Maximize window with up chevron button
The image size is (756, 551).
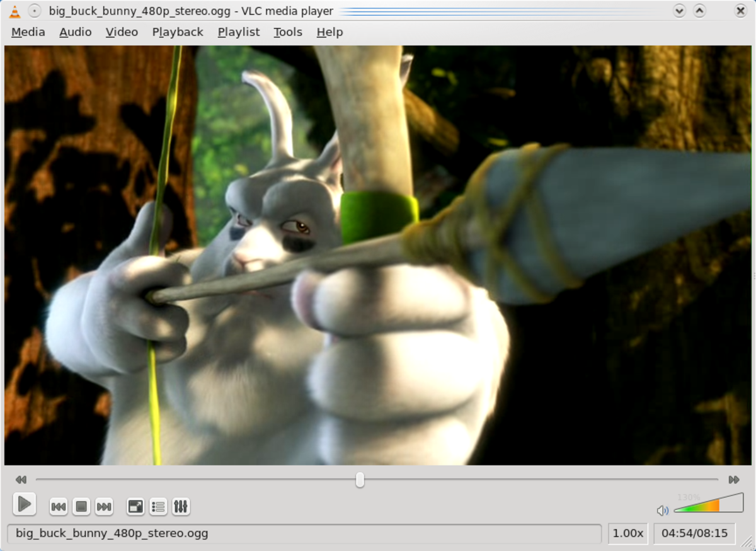[699, 11]
